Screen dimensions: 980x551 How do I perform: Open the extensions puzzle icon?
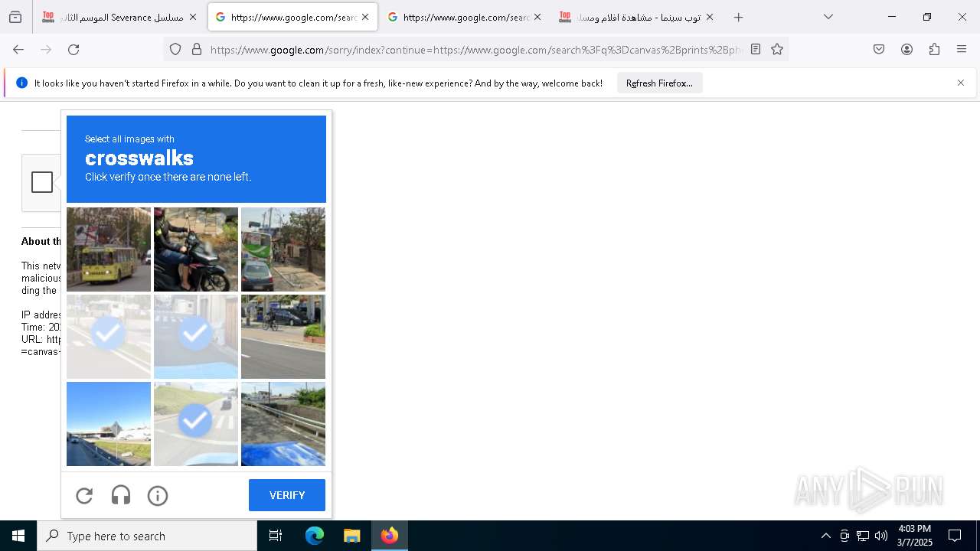(x=934, y=49)
